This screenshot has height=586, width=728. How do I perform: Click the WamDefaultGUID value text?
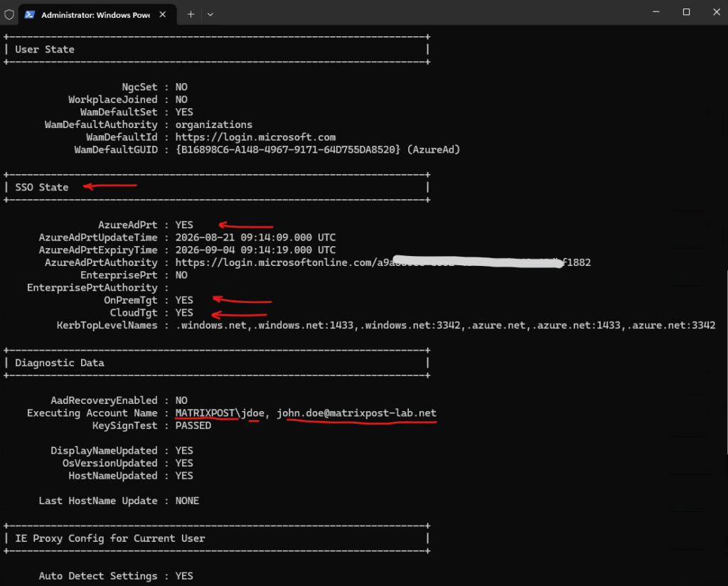(318, 150)
